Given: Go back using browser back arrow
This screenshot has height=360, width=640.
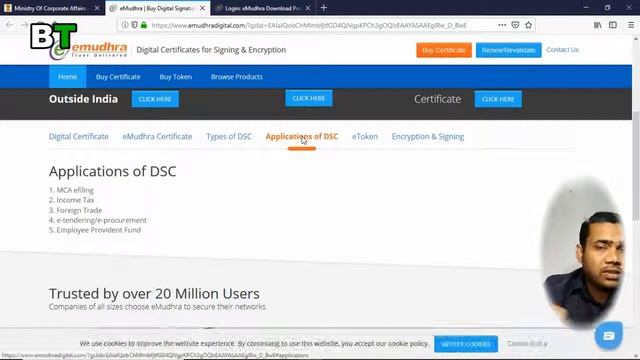Looking at the screenshot, I should point(9,25).
